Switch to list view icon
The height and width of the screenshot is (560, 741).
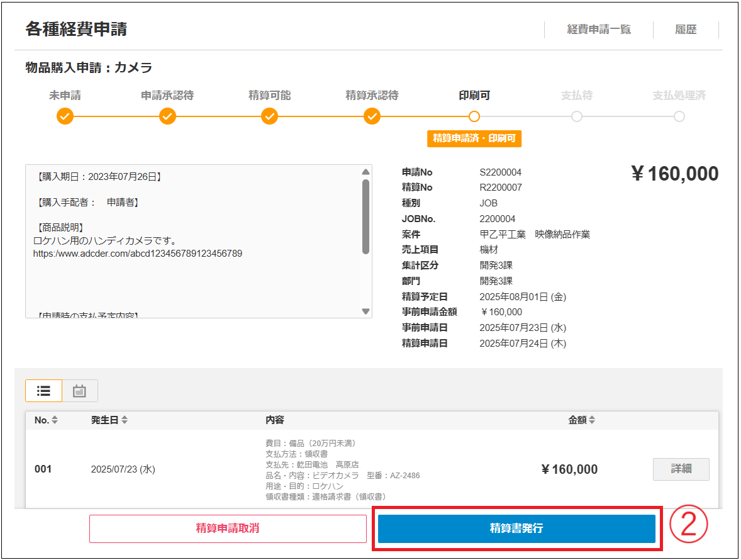click(43, 391)
